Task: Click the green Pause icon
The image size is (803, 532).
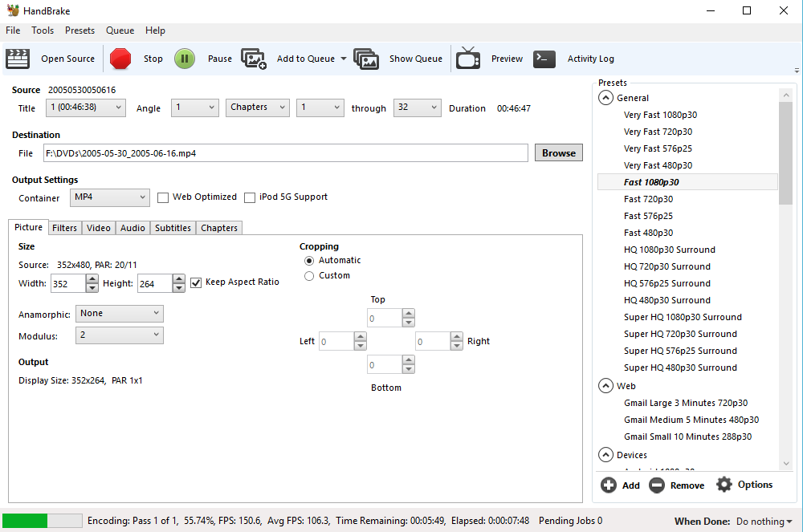Action: point(185,59)
